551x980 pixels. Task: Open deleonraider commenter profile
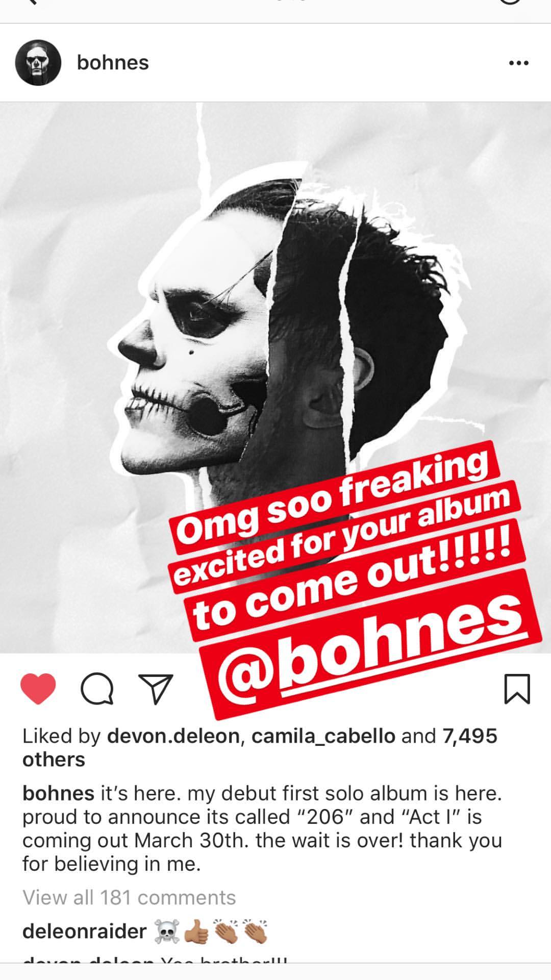coord(84,931)
